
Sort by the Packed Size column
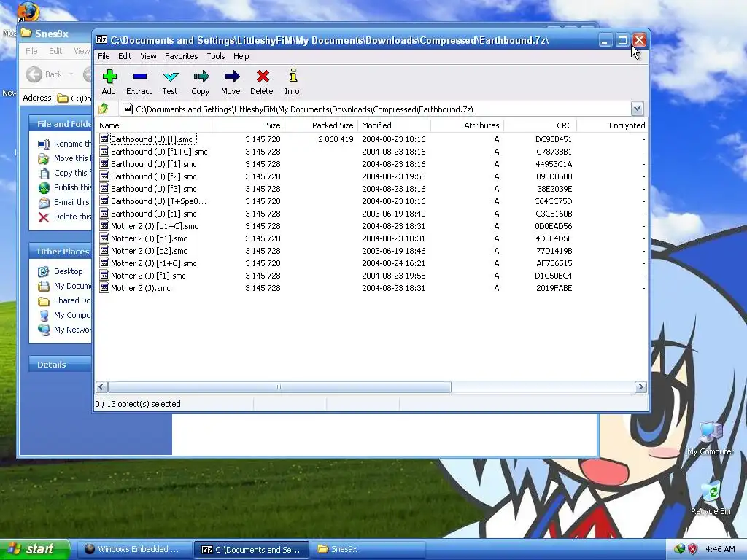(x=321, y=125)
